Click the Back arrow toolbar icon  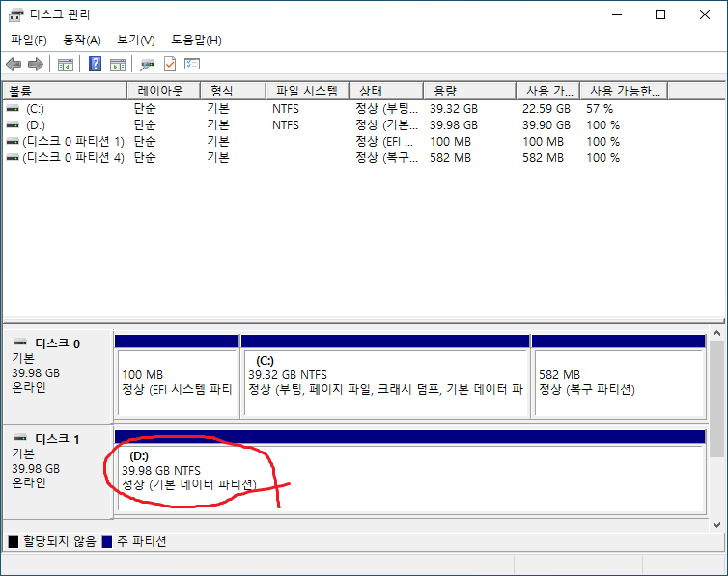point(14,64)
